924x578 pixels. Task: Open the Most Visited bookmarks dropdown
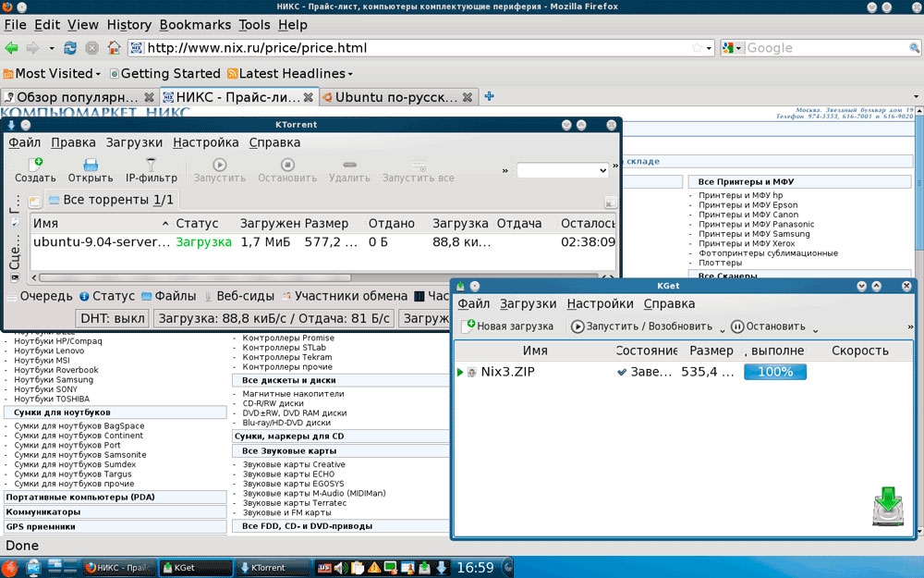click(x=54, y=73)
